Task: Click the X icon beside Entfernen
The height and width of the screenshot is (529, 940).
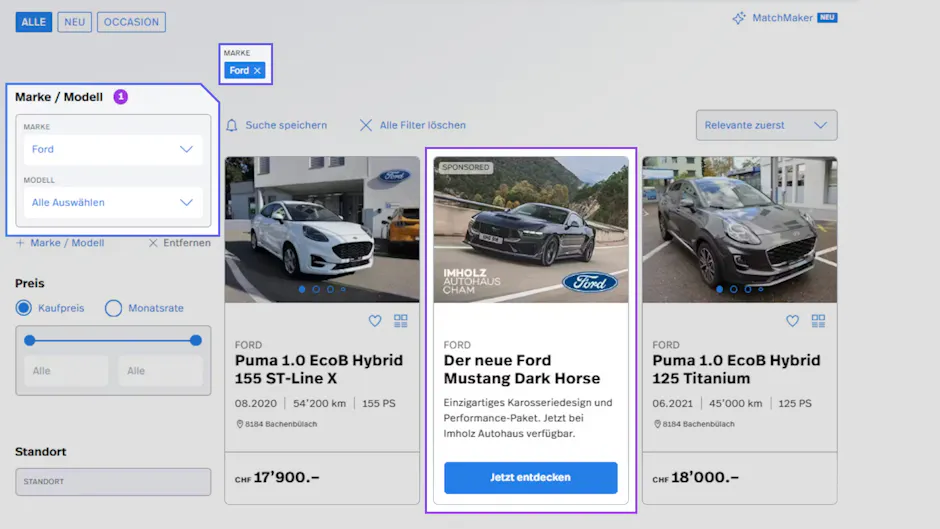Action: pyautogui.click(x=153, y=243)
